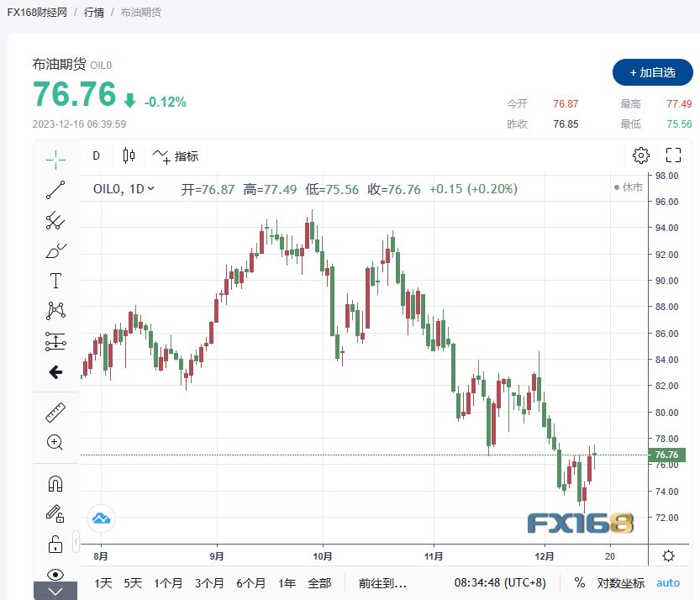Expand more tools at toolbar bottom

click(55, 592)
